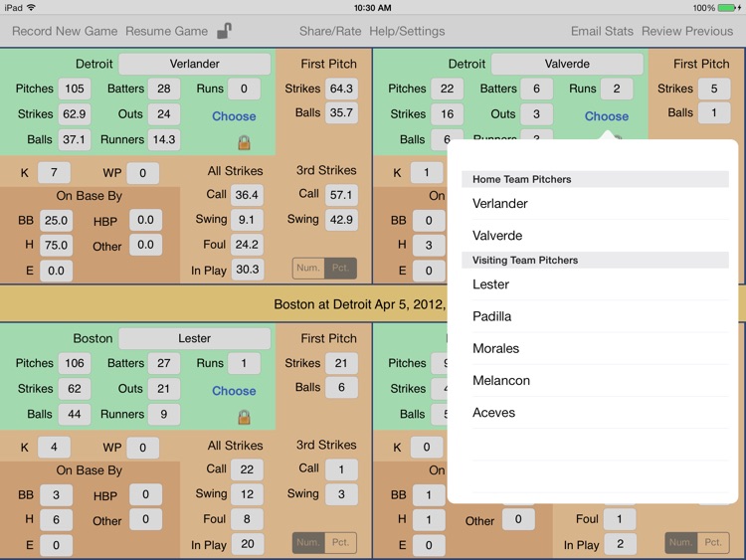Tap Verlander's First Pitch Strikes 64.3

(341, 89)
